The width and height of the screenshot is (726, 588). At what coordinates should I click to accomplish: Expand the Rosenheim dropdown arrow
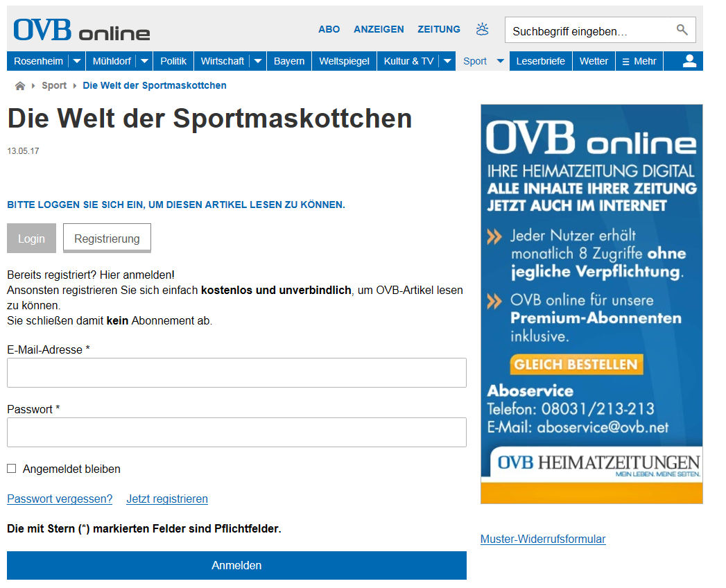tap(77, 61)
